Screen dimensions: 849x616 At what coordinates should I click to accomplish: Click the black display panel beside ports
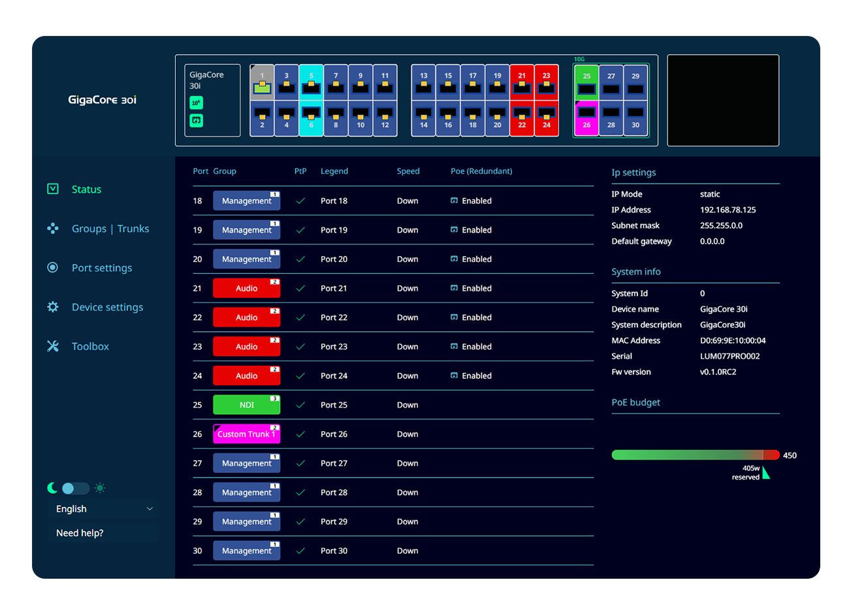pos(723,100)
